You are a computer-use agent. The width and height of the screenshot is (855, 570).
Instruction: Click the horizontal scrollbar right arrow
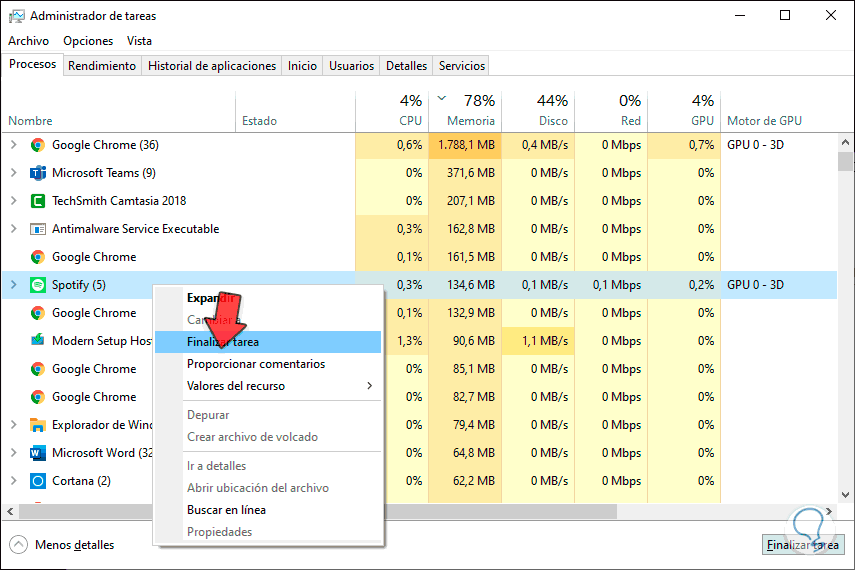pyautogui.click(x=829, y=511)
